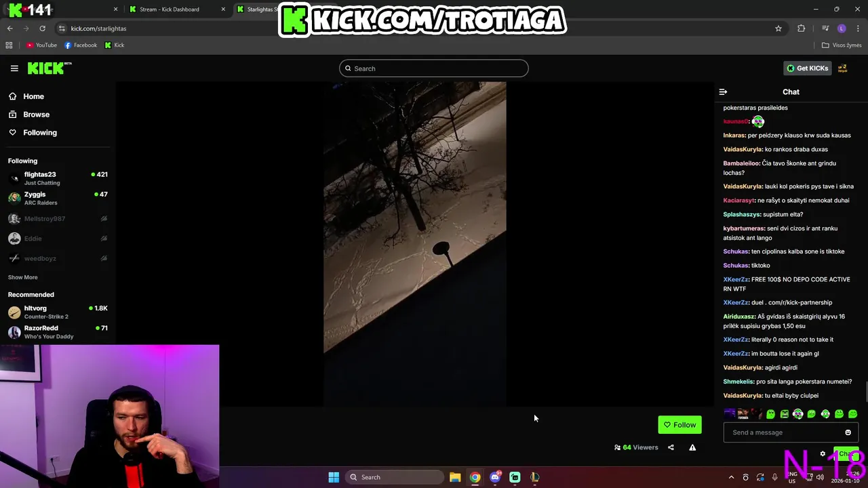Viewport: 868px width, 488px height.
Task: Open Visos žymės bookmarks folder
Action: pos(842,45)
